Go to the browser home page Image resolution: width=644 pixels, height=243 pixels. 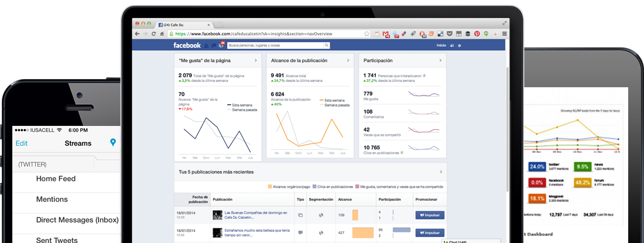point(162,34)
